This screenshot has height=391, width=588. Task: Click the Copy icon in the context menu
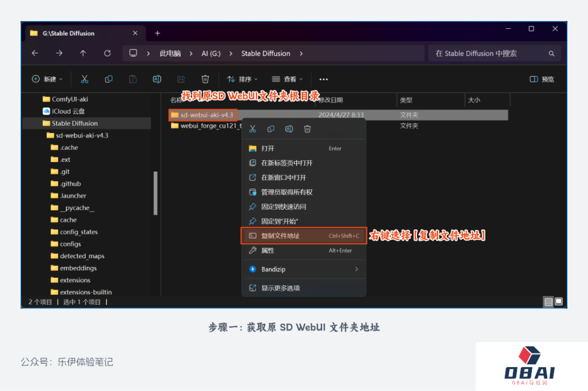pyautogui.click(x=271, y=129)
